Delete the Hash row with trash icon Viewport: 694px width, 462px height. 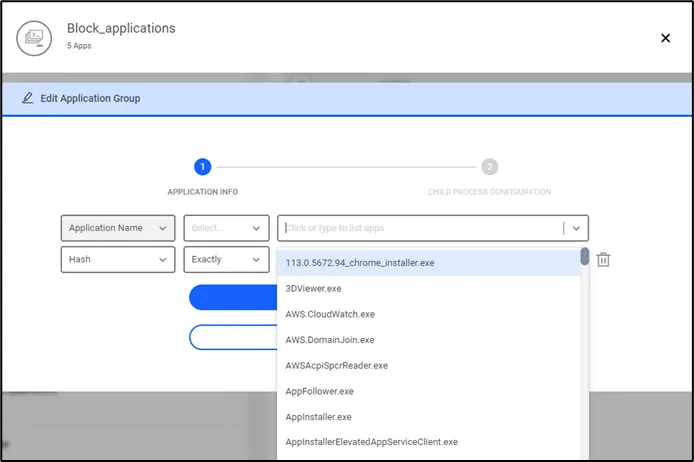click(x=603, y=259)
